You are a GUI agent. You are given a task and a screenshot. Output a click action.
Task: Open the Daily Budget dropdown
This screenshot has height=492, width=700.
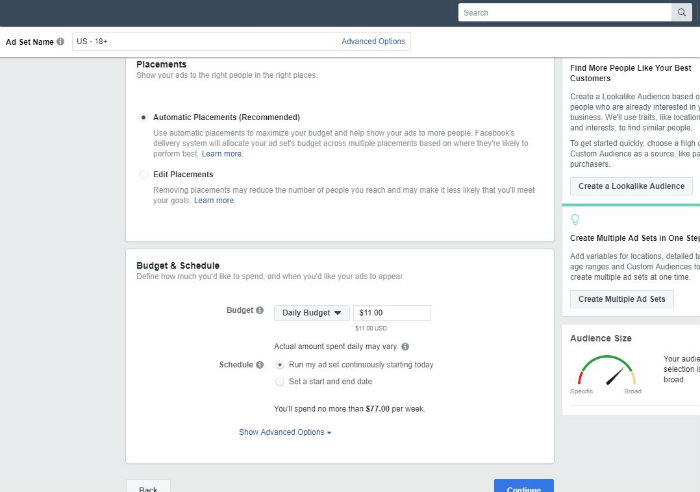click(311, 313)
